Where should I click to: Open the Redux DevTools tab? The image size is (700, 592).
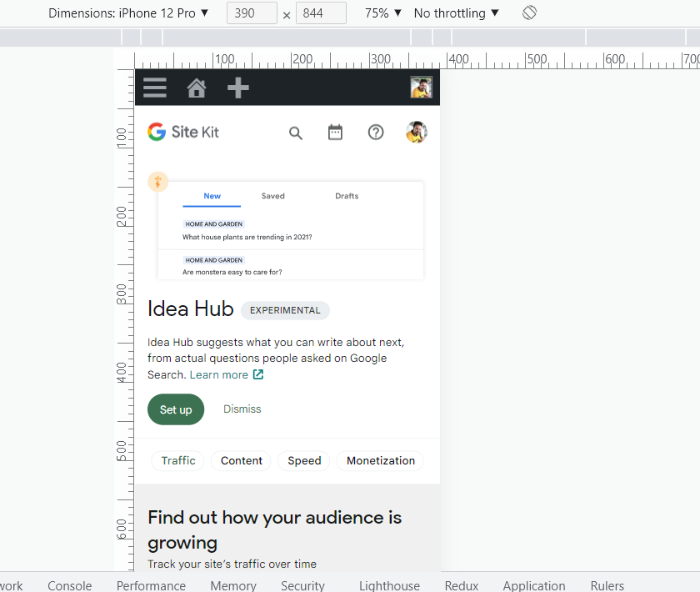461,585
